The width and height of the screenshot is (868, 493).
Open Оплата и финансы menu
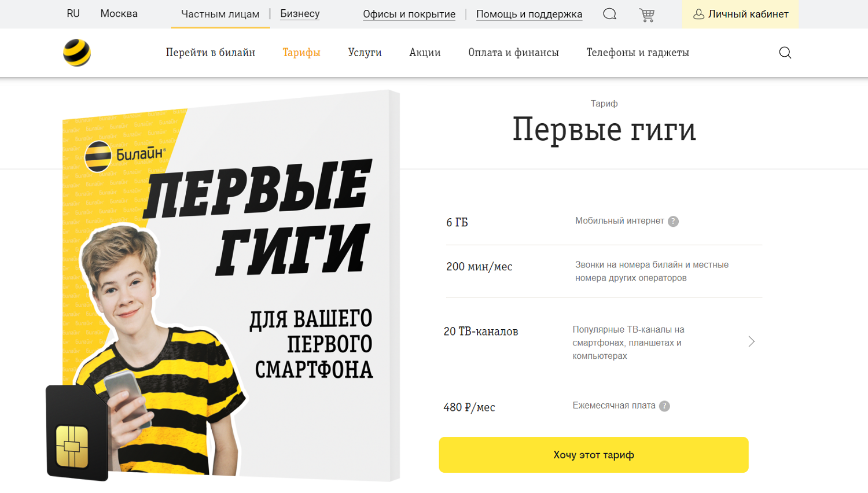click(x=513, y=53)
